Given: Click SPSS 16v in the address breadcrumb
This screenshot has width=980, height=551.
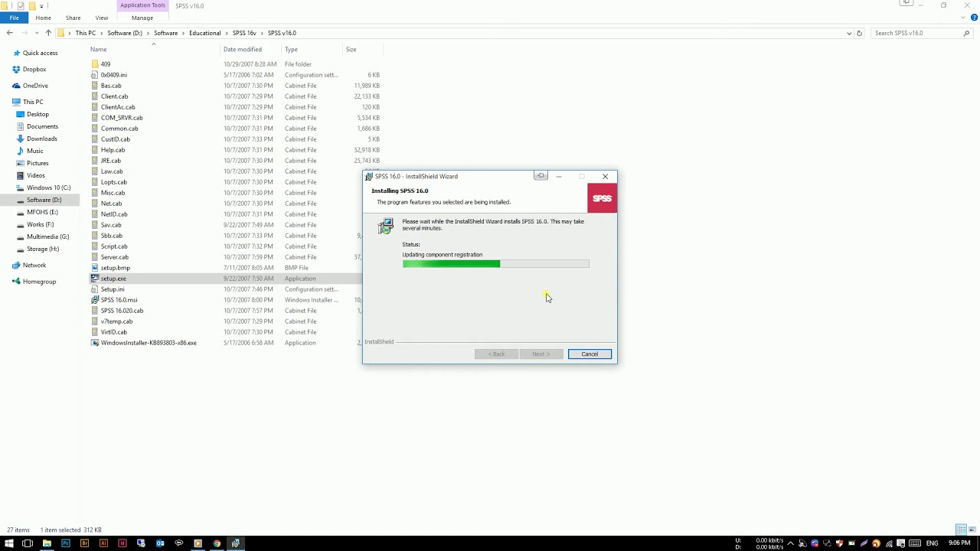Looking at the screenshot, I should tap(244, 33).
